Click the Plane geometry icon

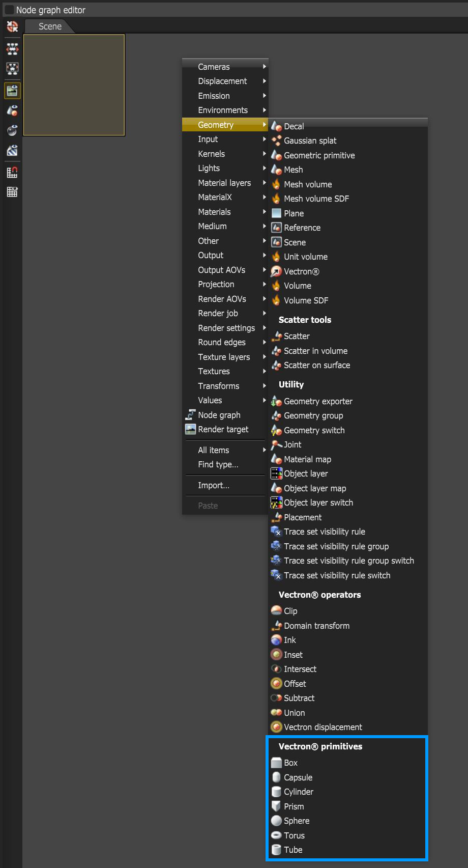pyautogui.click(x=276, y=213)
